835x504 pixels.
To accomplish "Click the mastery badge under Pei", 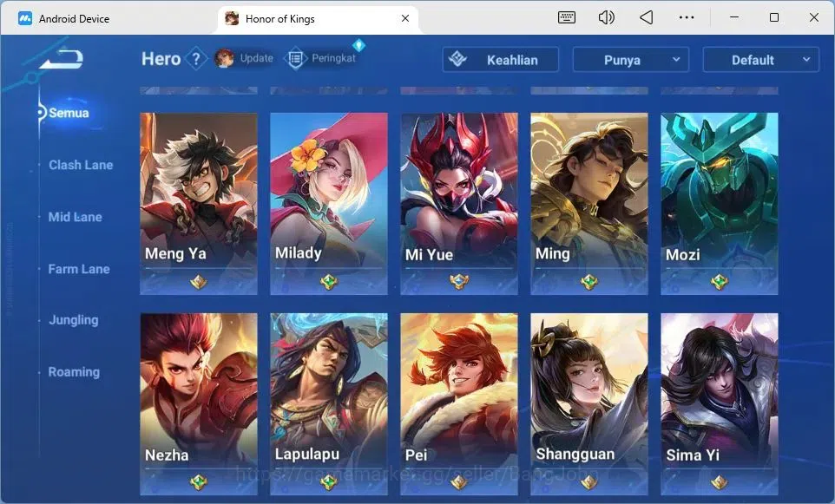I will (x=458, y=482).
